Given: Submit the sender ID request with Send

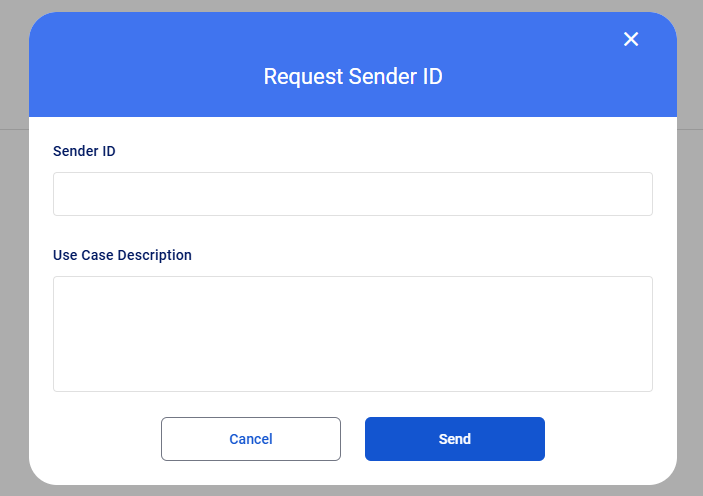Looking at the screenshot, I should click(455, 439).
